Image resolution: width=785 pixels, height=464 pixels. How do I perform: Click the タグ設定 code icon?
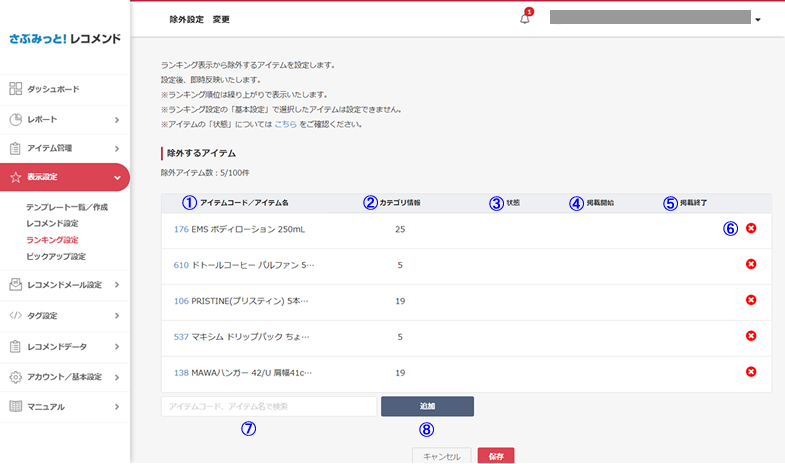(16, 315)
